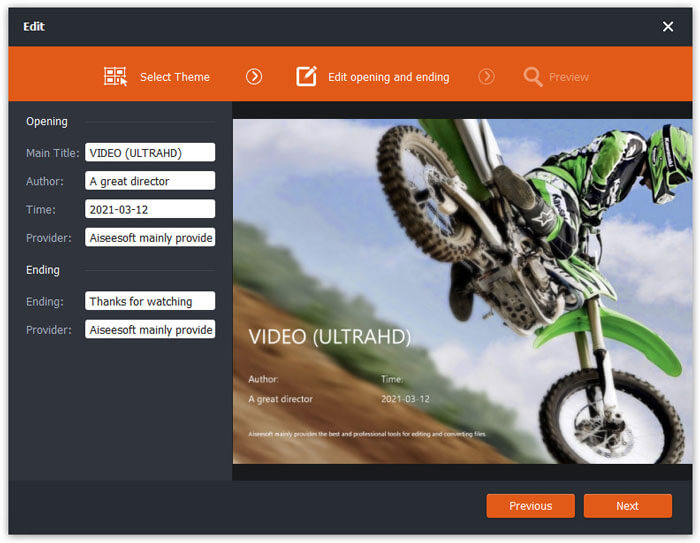This screenshot has height=543, width=700.
Task: Focus the Main Title text field
Action: tap(150, 152)
